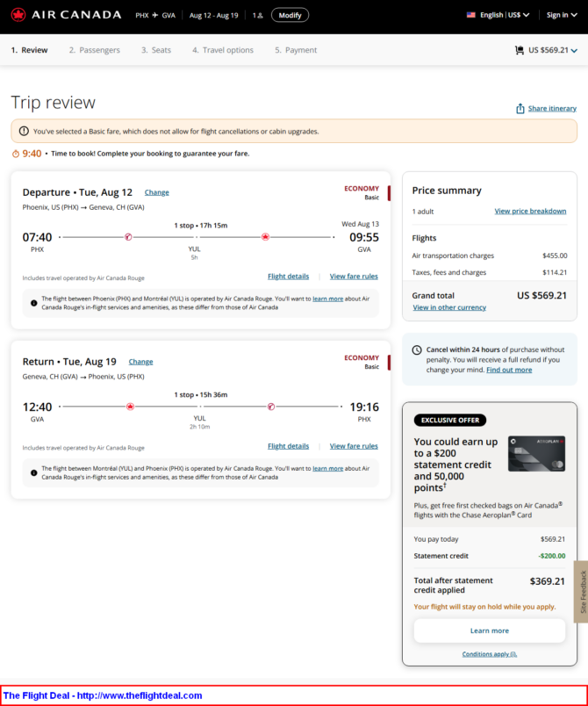Go to the Passengers step tab
588x706 pixels.
[95, 50]
